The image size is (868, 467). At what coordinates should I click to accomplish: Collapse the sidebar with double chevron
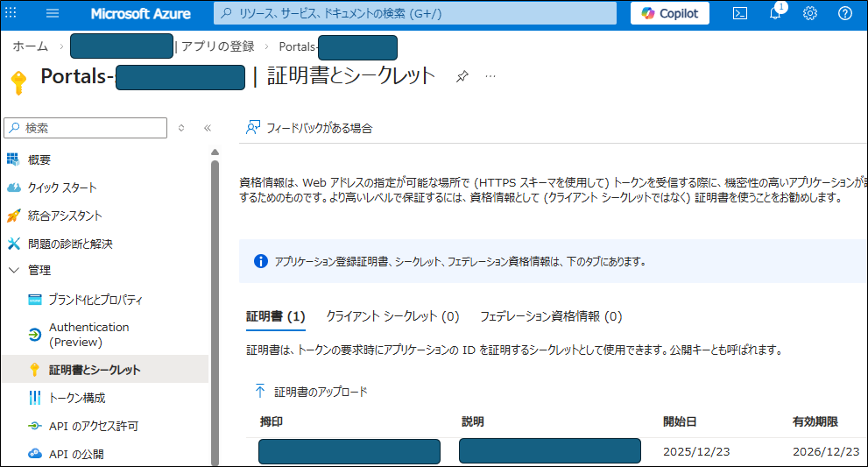pos(208,128)
